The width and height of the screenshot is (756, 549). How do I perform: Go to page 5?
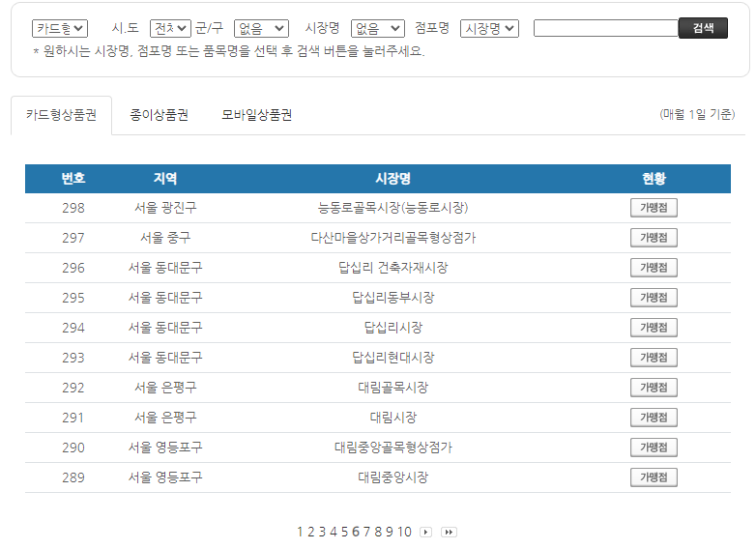344,533
